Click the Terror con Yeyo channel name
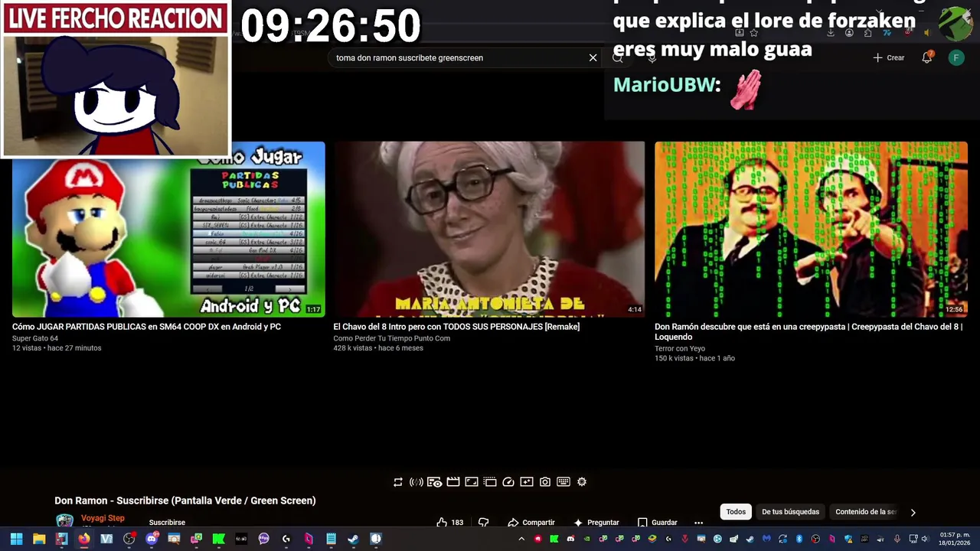 tap(680, 348)
